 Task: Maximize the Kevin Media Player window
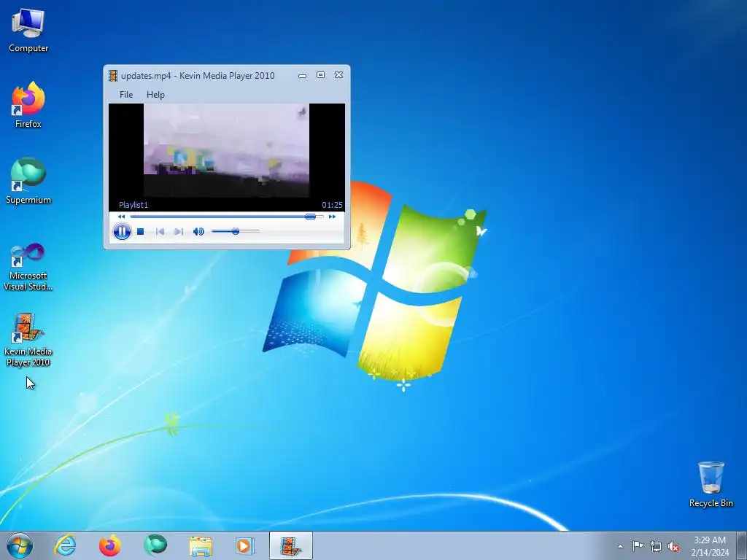click(x=321, y=75)
